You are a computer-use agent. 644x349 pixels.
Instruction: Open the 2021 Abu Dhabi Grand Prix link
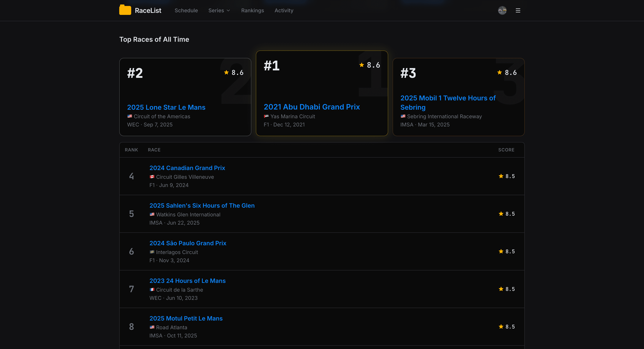click(x=312, y=107)
